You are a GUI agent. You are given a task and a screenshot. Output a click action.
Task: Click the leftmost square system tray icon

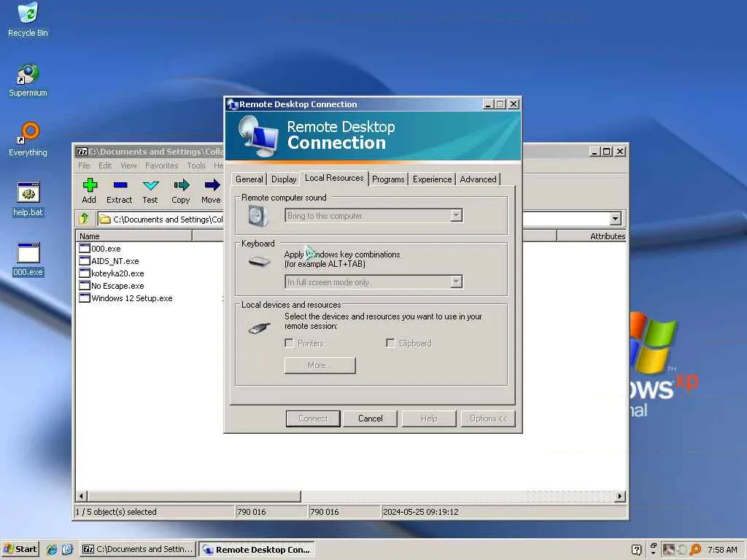(669, 550)
